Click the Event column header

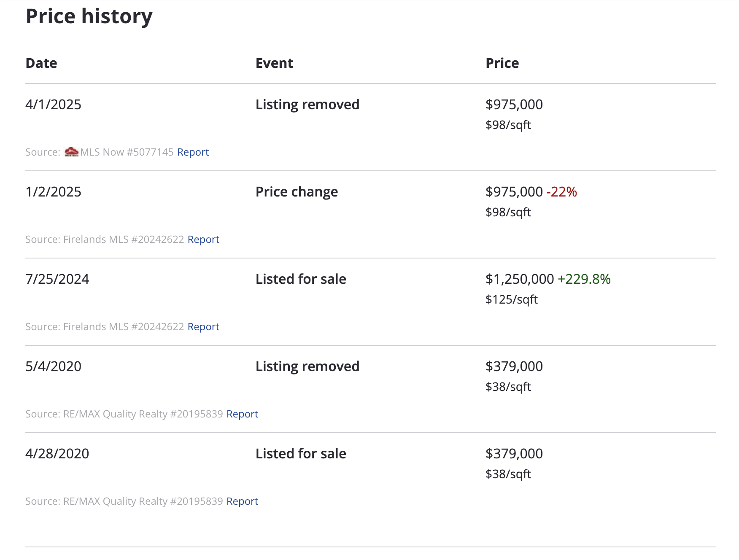coord(274,63)
